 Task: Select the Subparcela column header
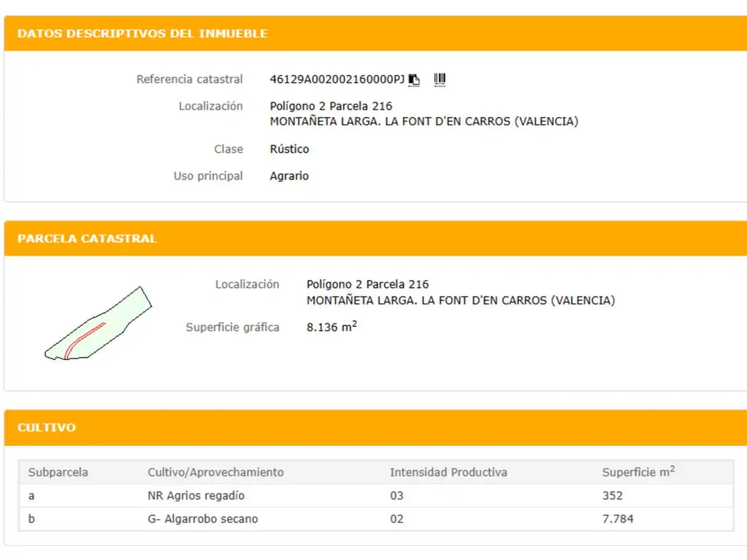[x=58, y=473]
